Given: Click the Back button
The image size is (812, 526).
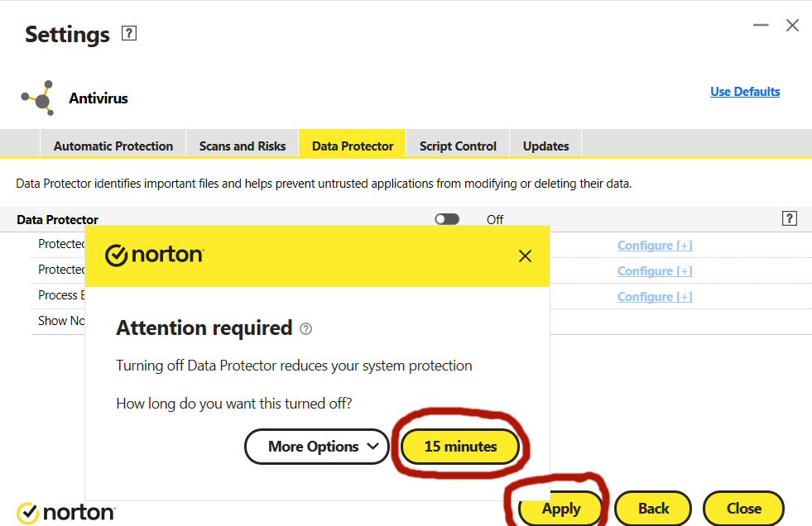Looking at the screenshot, I should click(x=653, y=509).
